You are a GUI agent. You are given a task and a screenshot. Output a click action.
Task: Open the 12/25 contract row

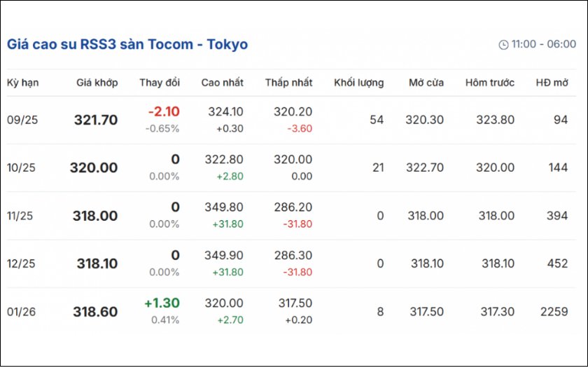tap(22, 264)
